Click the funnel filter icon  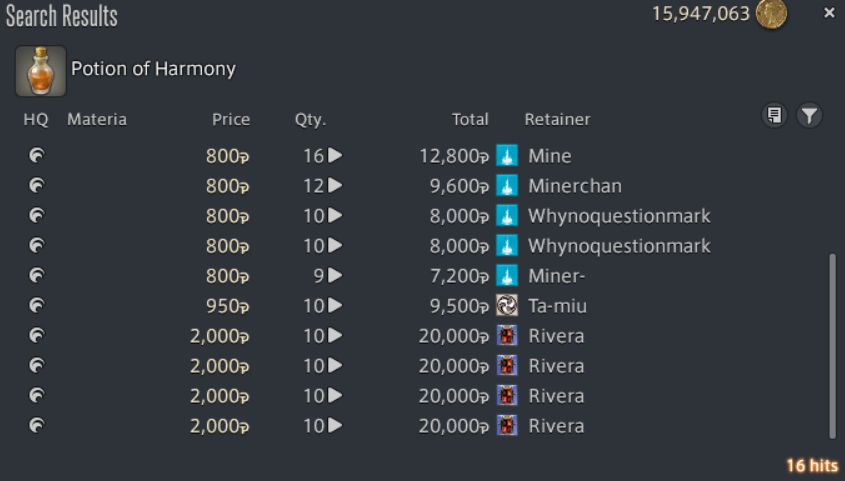[x=809, y=115]
